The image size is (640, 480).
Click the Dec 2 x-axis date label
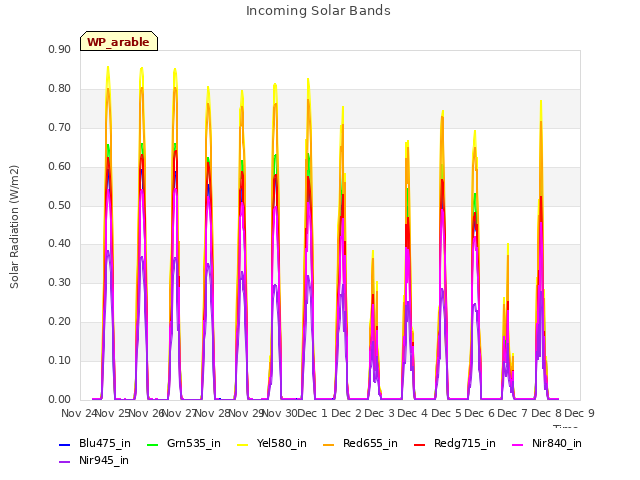point(346,413)
